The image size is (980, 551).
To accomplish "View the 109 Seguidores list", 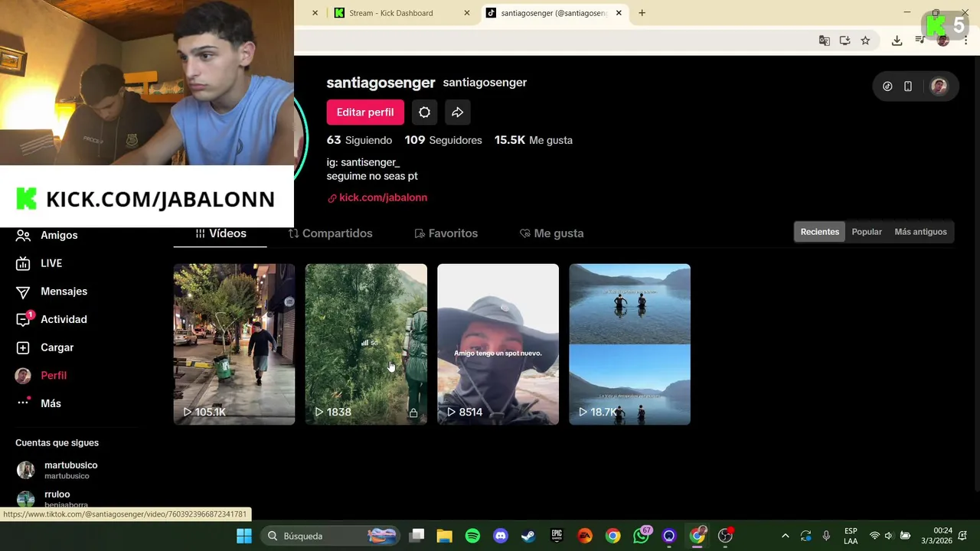I will tap(443, 140).
